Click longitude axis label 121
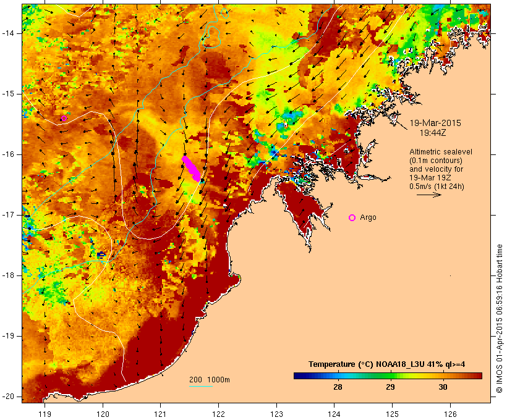 click(x=160, y=414)
